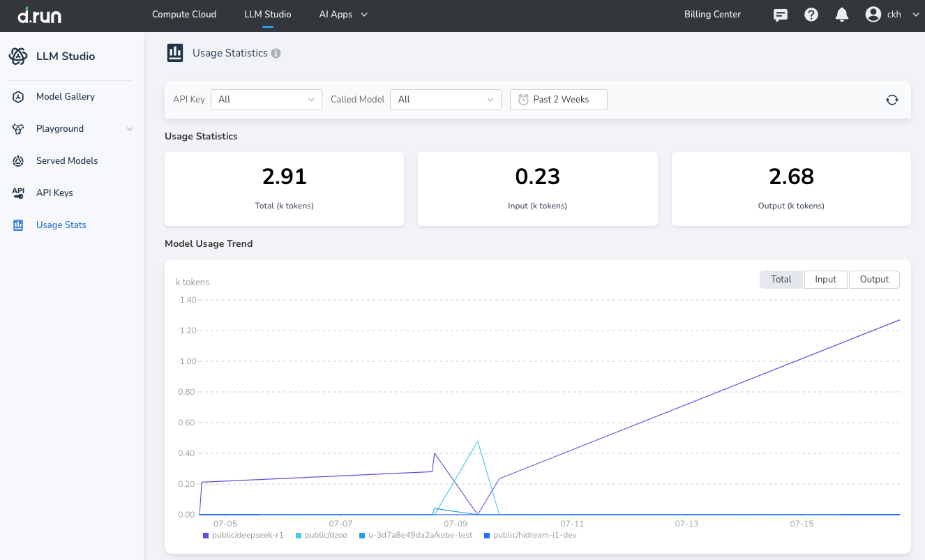The image size is (925, 560).
Task: Open the API Key dropdown
Action: (x=266, y=100)
